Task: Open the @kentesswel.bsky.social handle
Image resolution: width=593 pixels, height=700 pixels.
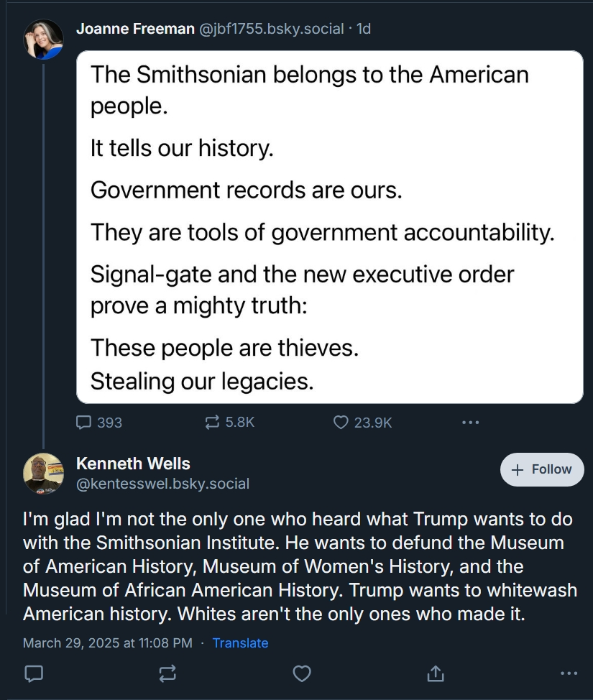Action: pyautogui.click(x=162, y=484)
